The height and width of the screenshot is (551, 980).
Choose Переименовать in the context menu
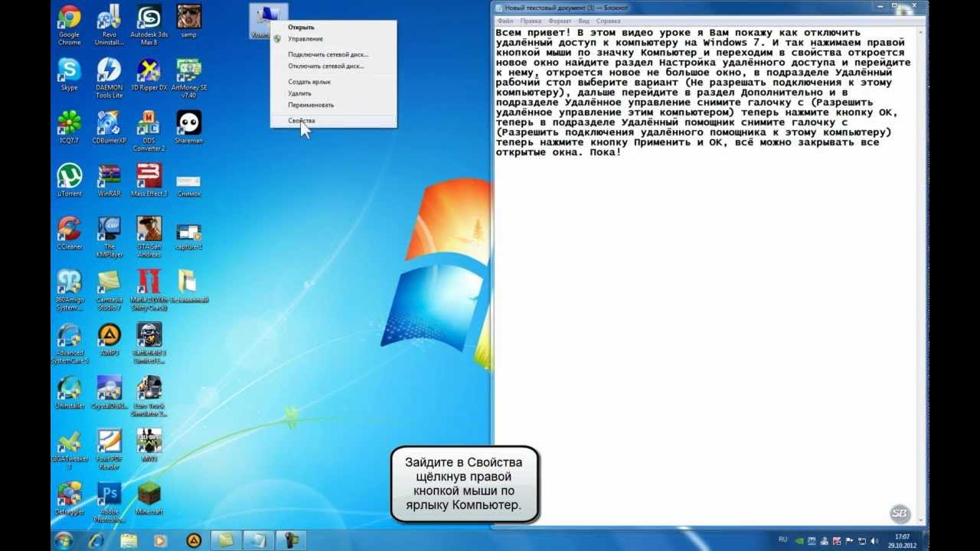tap(333, 105)
